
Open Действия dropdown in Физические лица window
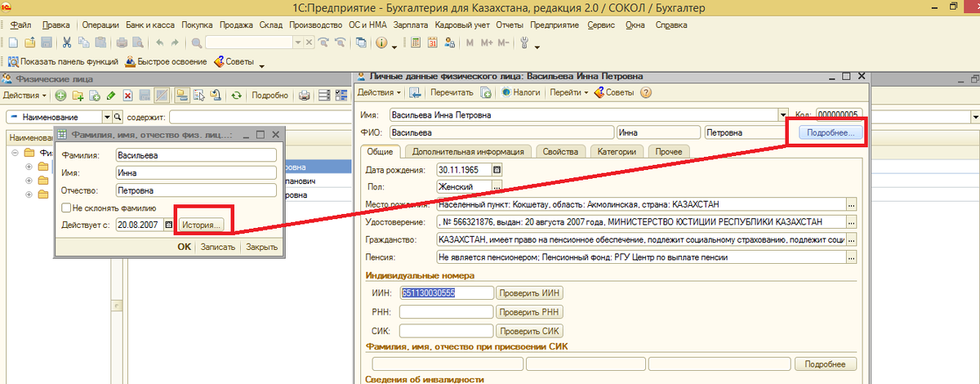coord(24,96)
